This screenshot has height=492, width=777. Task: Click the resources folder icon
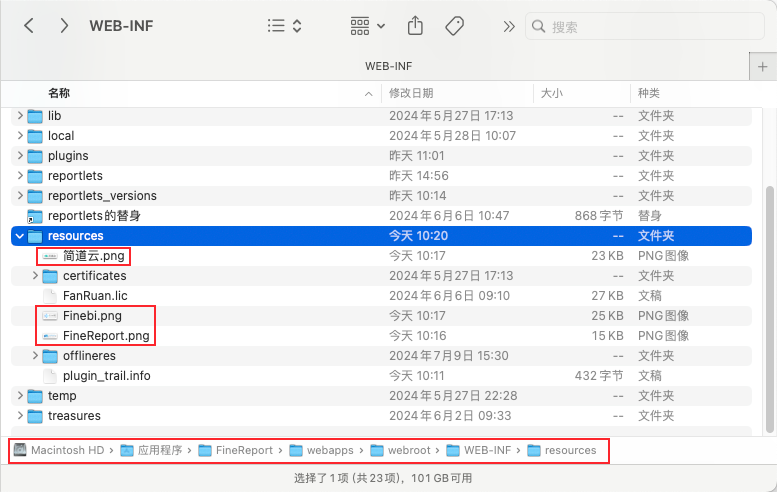pyautogui.click(x=35, y=236)
